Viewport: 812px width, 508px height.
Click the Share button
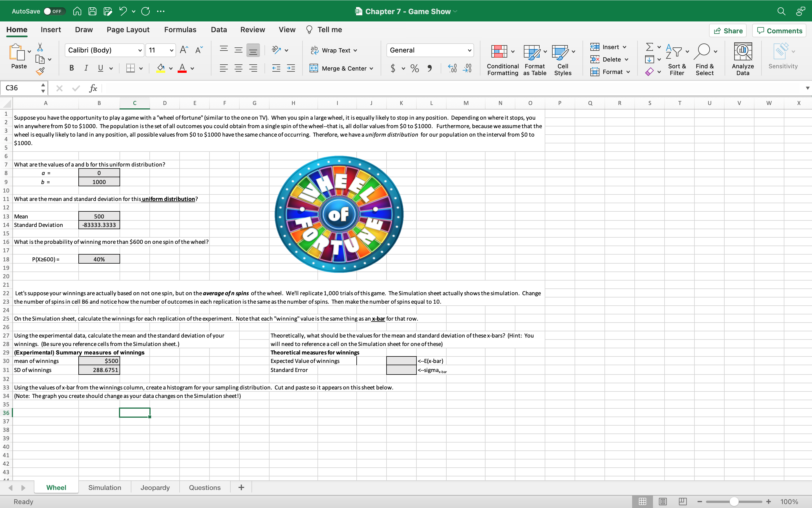pyautogui.click(x=728, y=30)
